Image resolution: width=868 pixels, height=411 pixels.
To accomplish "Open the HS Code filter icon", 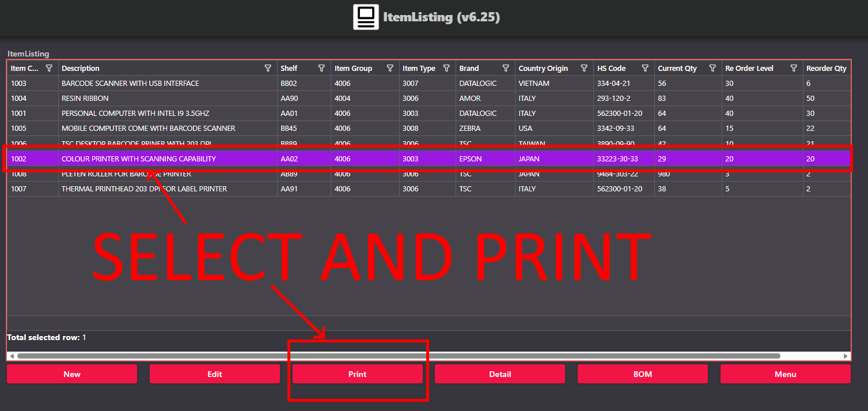I will pyautogui.click(x=645, y=68).
